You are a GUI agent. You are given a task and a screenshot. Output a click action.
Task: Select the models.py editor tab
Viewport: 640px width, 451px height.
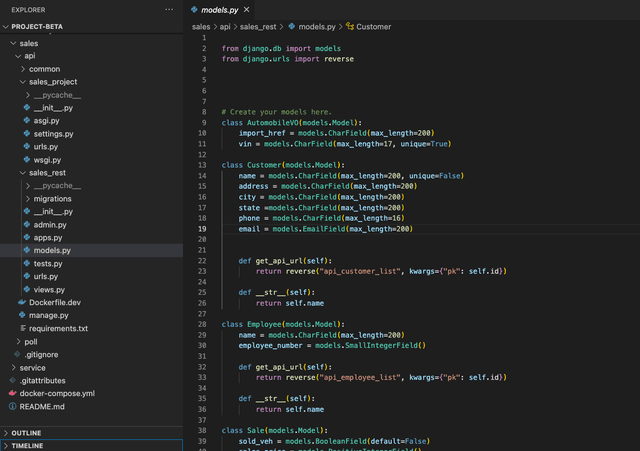[x=221, y=9]
